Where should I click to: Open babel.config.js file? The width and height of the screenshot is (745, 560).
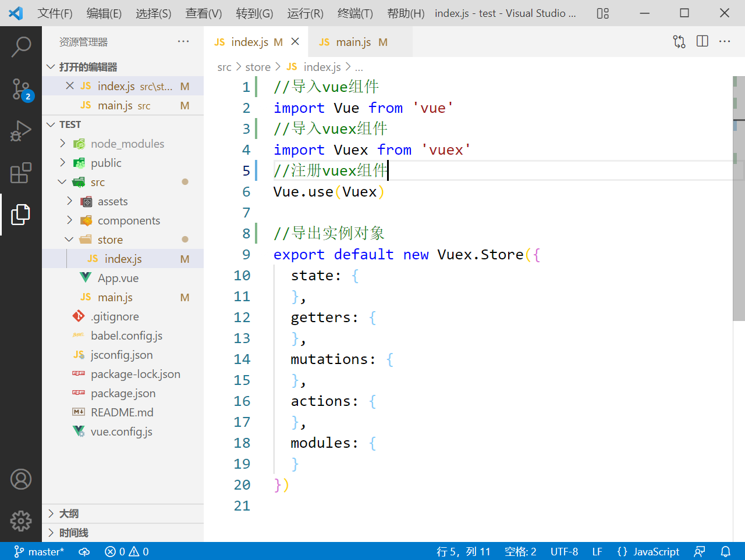point(123,336)
